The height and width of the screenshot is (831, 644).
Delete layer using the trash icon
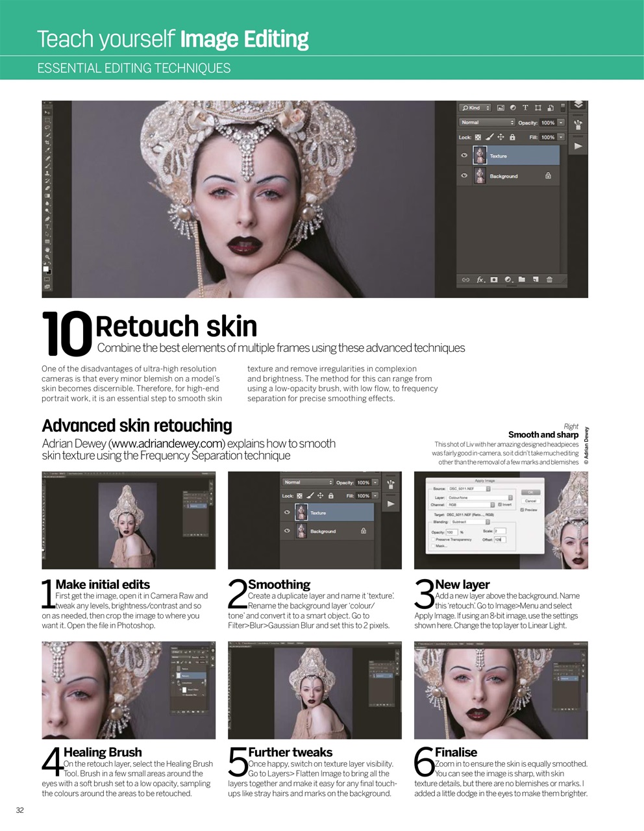(549, 279)
